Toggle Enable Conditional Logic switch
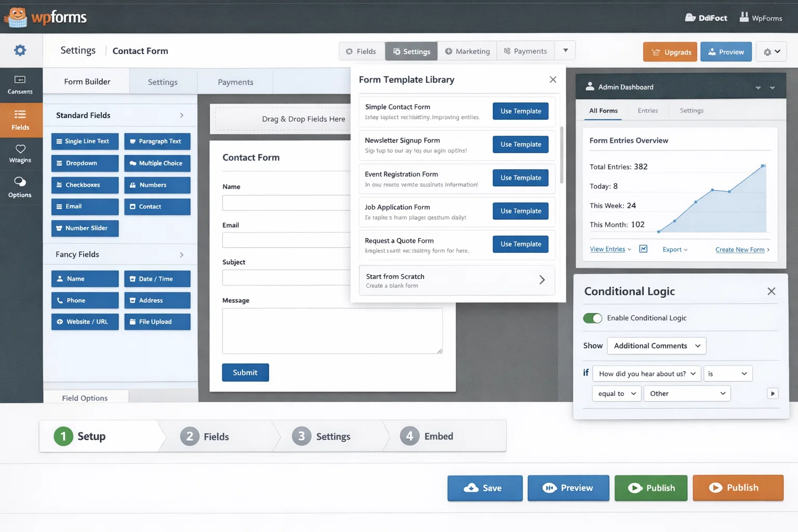This screenshot has height=532, width=798. pyautogui.click(x=592, y=318)
